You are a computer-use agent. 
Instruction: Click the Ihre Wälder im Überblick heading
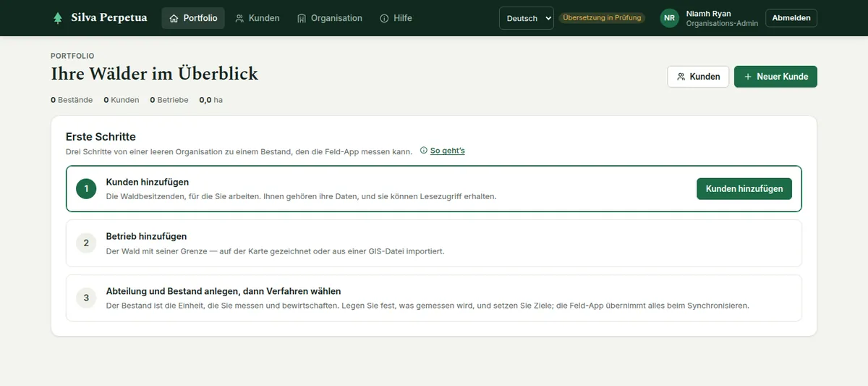tap(154, 74)
